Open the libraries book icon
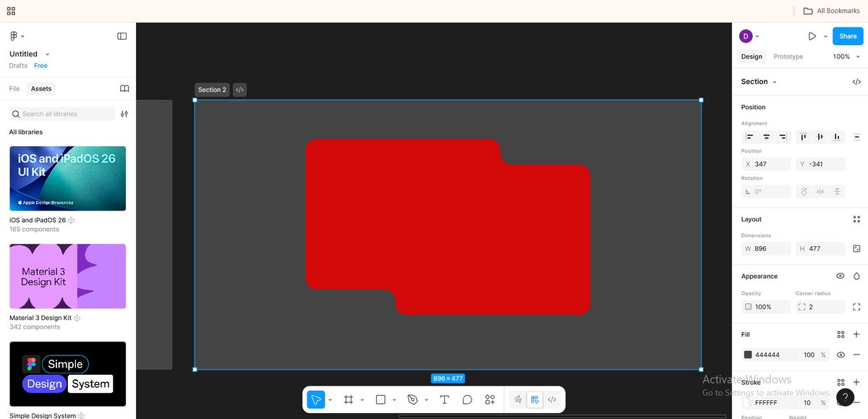The height and width of the screenshot is (419, 868). pos(124,88)
